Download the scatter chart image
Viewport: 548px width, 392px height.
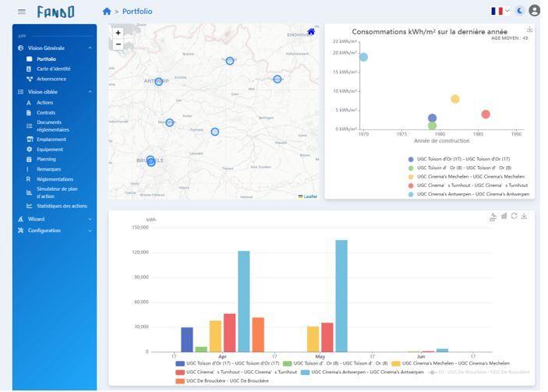pyautogui.click(x=529, y=30)
